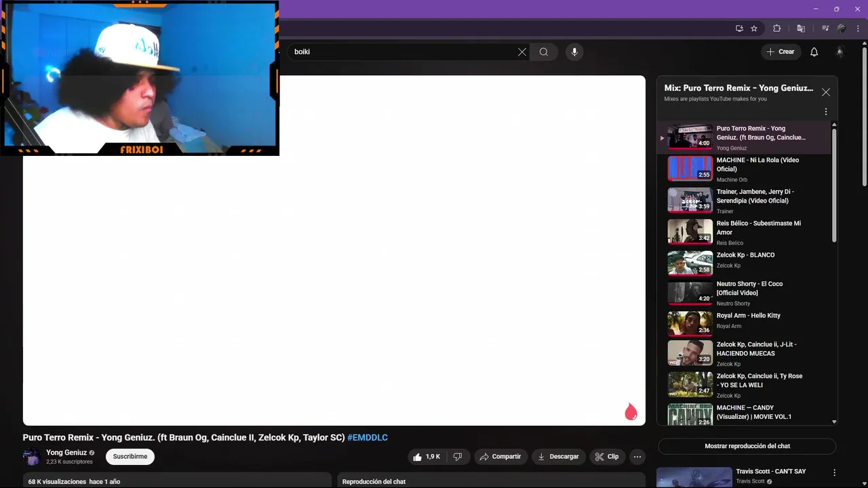
Task: Open the YouTube notifications bell
Action: [814, 52]
